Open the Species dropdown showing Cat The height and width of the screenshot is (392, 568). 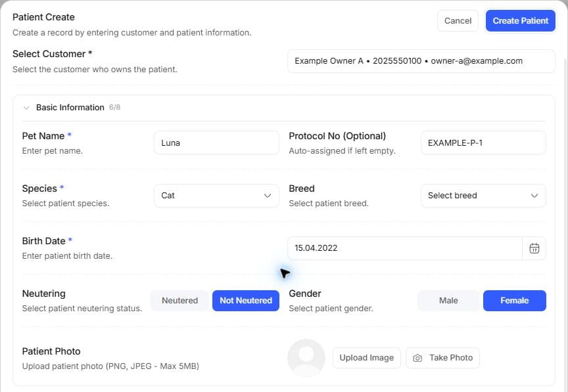[x=216, y=196]
